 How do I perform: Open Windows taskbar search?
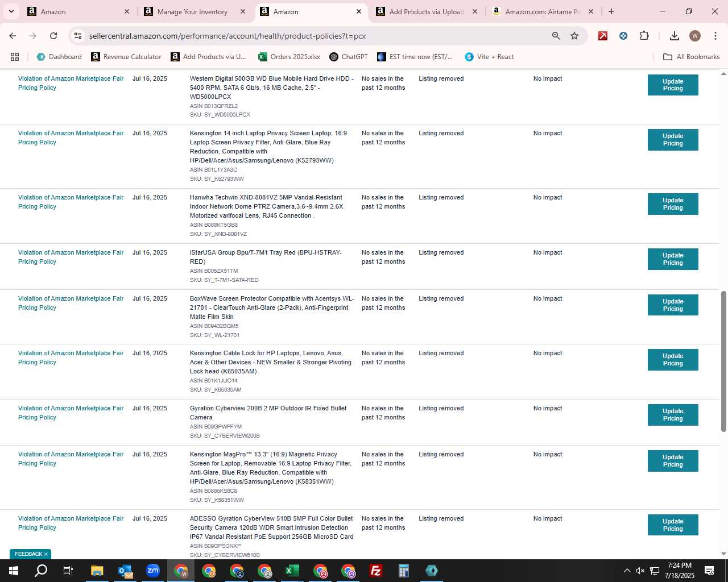coord(41,571)
